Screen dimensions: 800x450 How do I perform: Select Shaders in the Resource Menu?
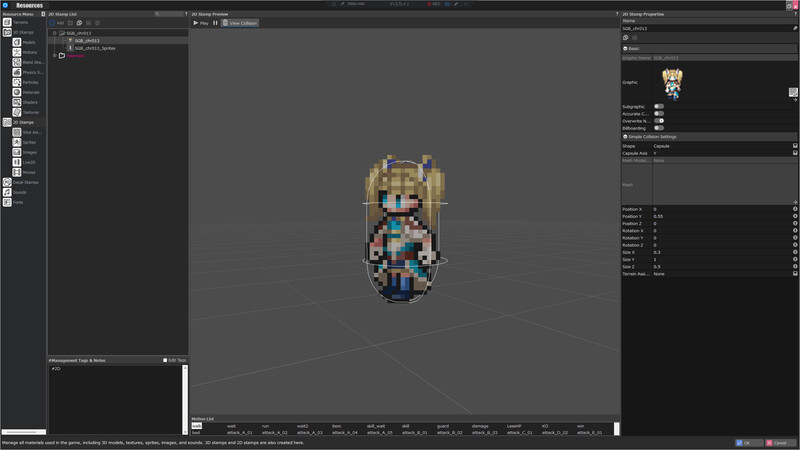tap(26, 102)
